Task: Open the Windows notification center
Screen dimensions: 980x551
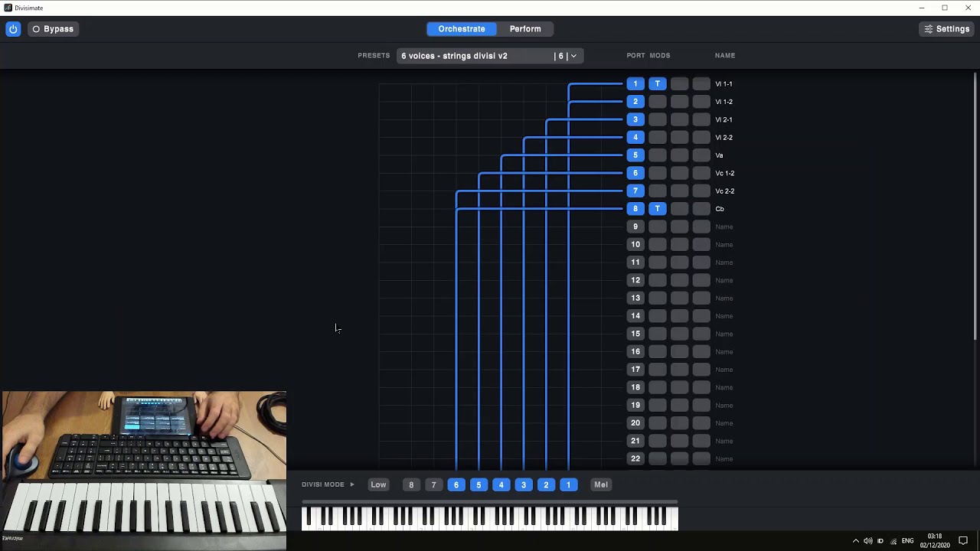Action: coord(963,541)
